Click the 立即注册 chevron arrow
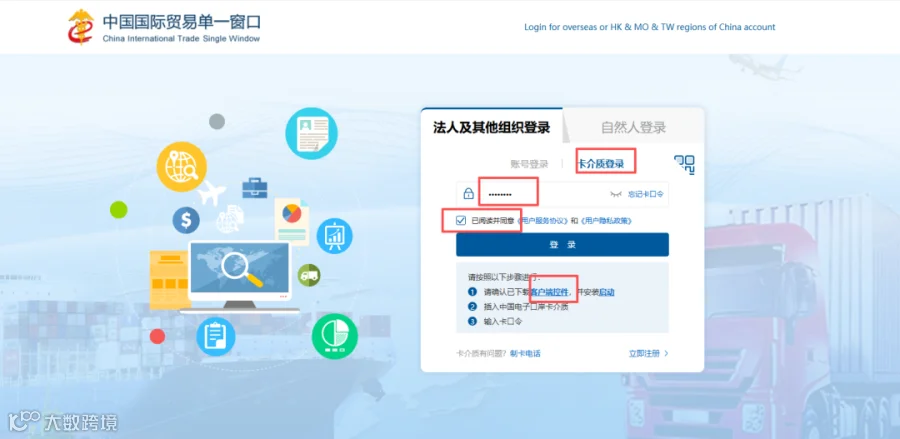 point(666,353)
